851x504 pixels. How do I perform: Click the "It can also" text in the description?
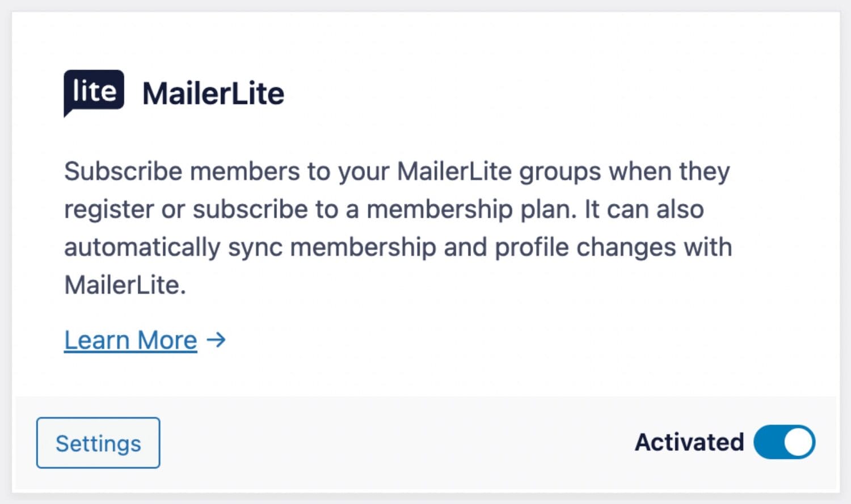pos(644,209)
